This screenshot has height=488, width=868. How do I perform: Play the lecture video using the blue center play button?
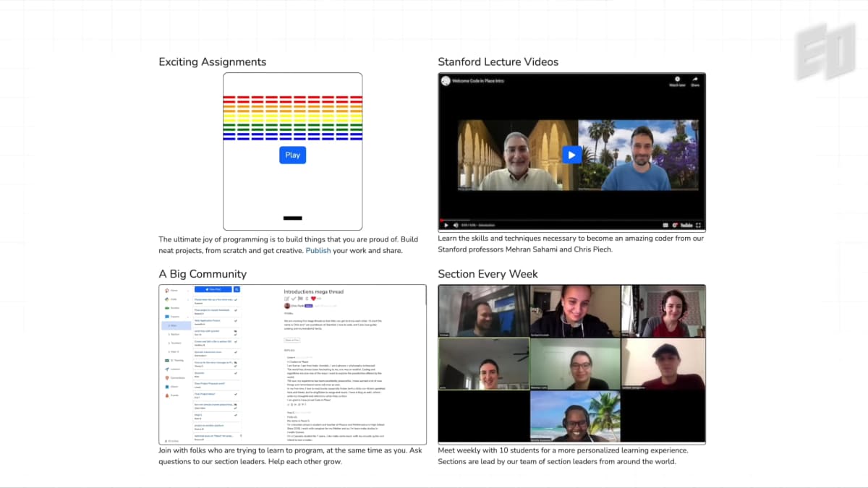(x=571, y=154)
